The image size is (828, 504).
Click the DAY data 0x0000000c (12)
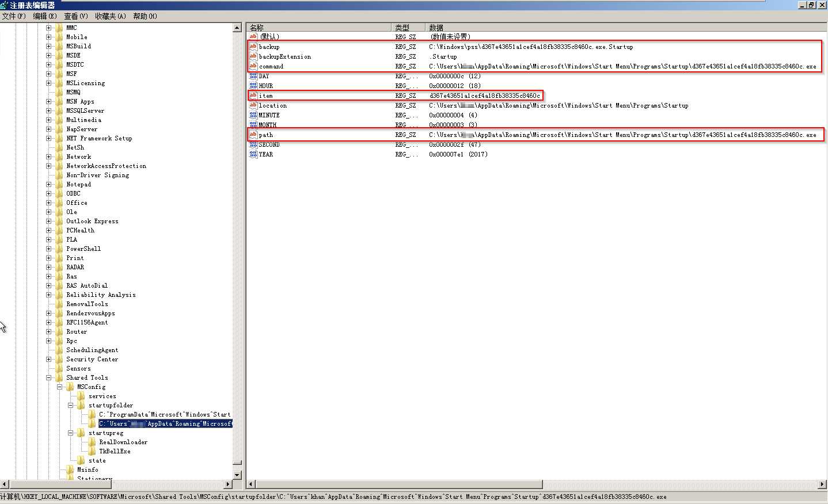coord(454,76)
